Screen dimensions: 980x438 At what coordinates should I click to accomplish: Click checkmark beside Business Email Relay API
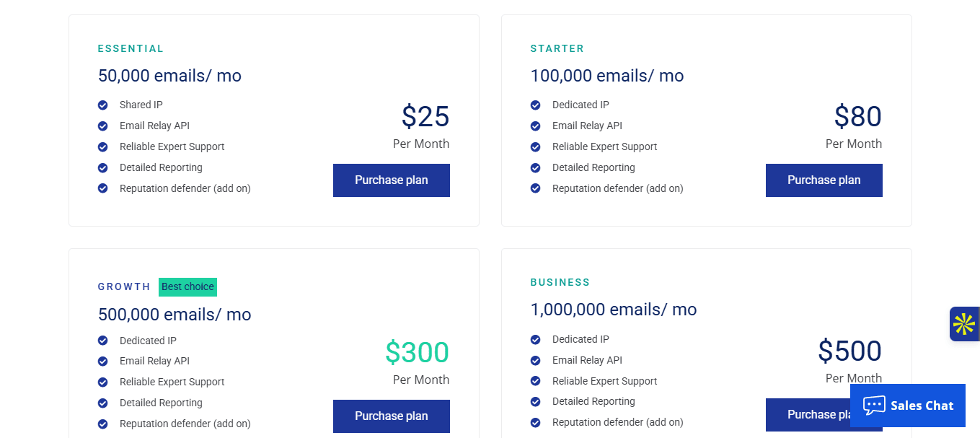pyautogui.click(x=535, y=360)
